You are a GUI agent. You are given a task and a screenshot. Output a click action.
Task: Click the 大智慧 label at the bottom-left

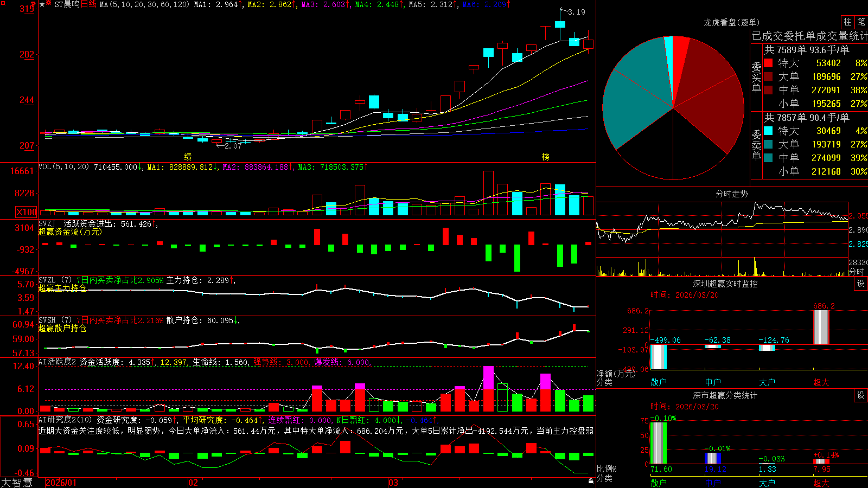pyautogui.click(x=17, y=483)
